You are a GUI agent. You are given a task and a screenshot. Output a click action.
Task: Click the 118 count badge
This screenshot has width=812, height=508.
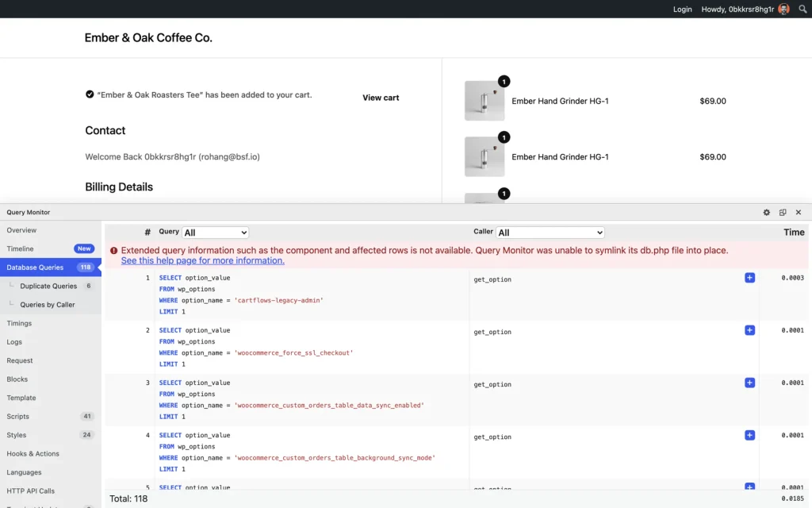coord(86,267)
